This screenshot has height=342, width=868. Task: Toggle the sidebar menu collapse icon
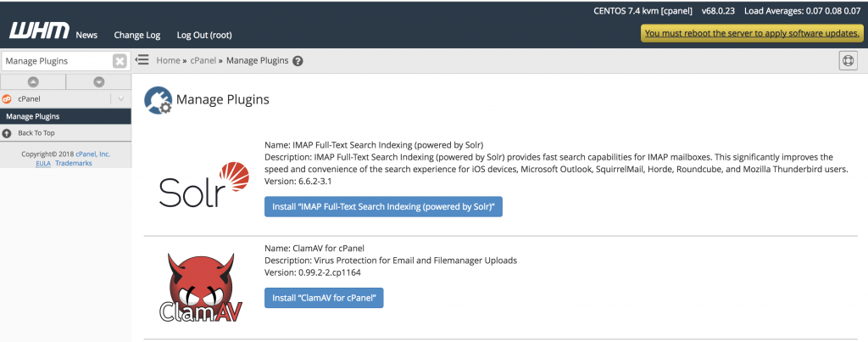click(x=142, y=59)
